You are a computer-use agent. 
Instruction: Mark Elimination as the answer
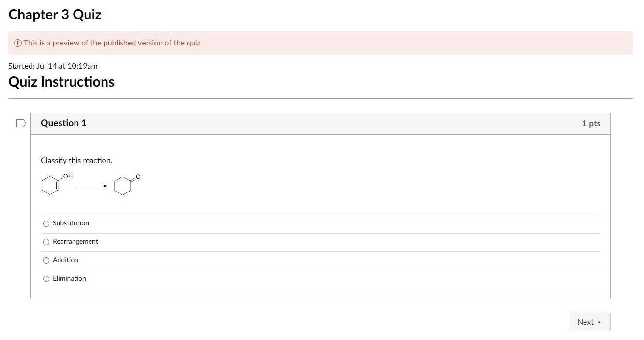pos(46,279)
